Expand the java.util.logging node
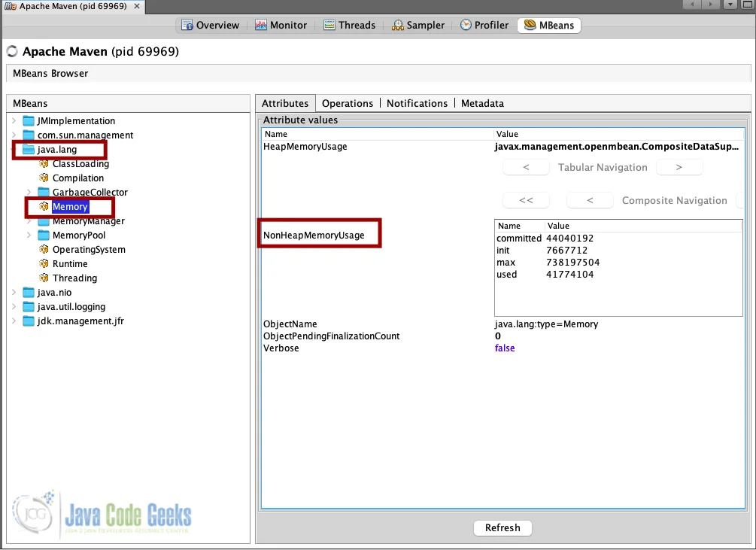 14,306
